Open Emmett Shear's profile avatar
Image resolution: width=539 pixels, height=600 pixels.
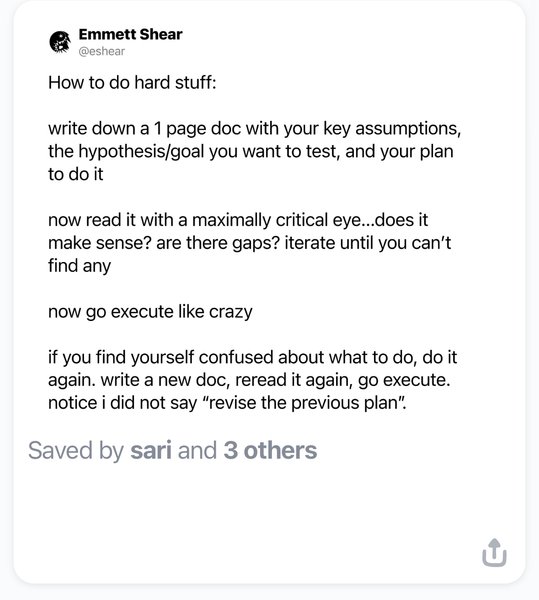click(x=60, y=42)
